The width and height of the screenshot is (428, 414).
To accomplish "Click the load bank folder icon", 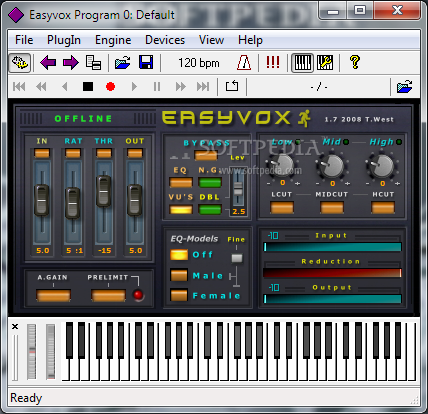I will pyautogui.click(x=123, y=63).
